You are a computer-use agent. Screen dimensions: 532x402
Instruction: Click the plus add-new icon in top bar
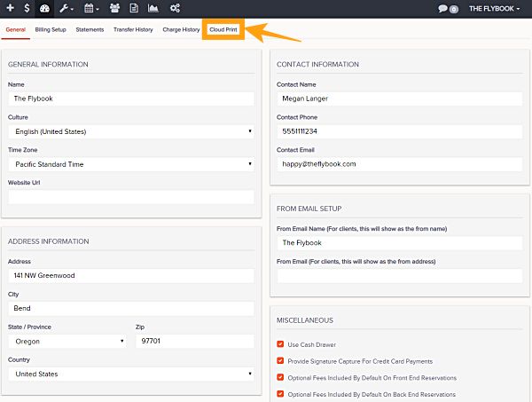10,8
